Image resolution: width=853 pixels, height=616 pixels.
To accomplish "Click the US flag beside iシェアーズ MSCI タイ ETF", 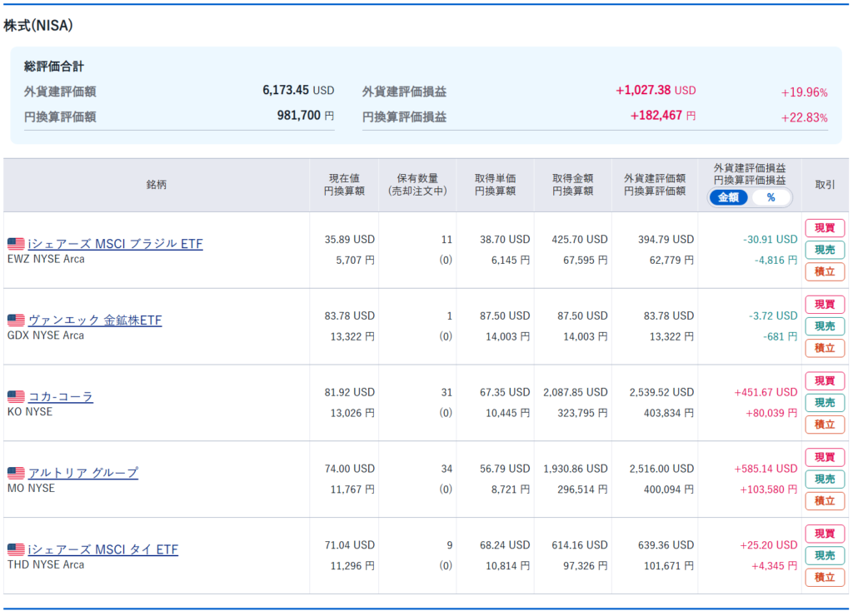I will (16, 549).
